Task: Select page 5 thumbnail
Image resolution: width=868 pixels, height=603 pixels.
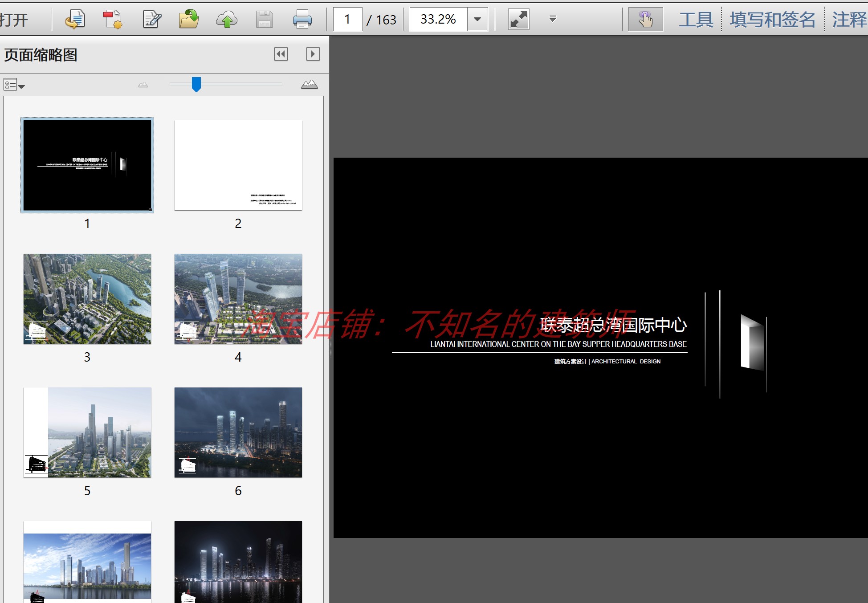Action: [87, 432]
